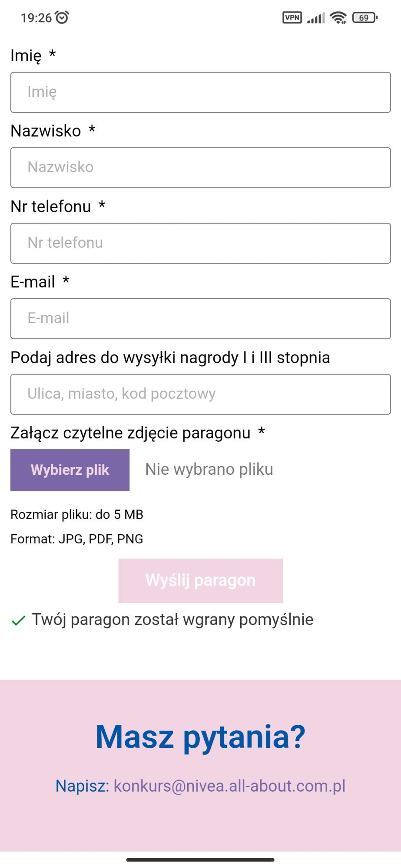Select the E-mail input field
This screenshot has height=868, width=401.
click(x=200, y=319)
